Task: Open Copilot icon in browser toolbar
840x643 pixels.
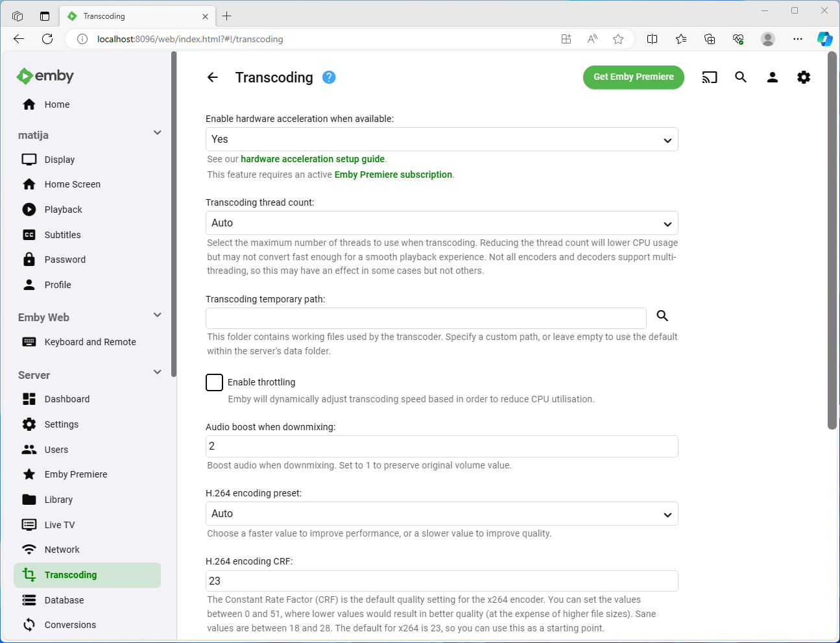Action: (x=824, y=39)
